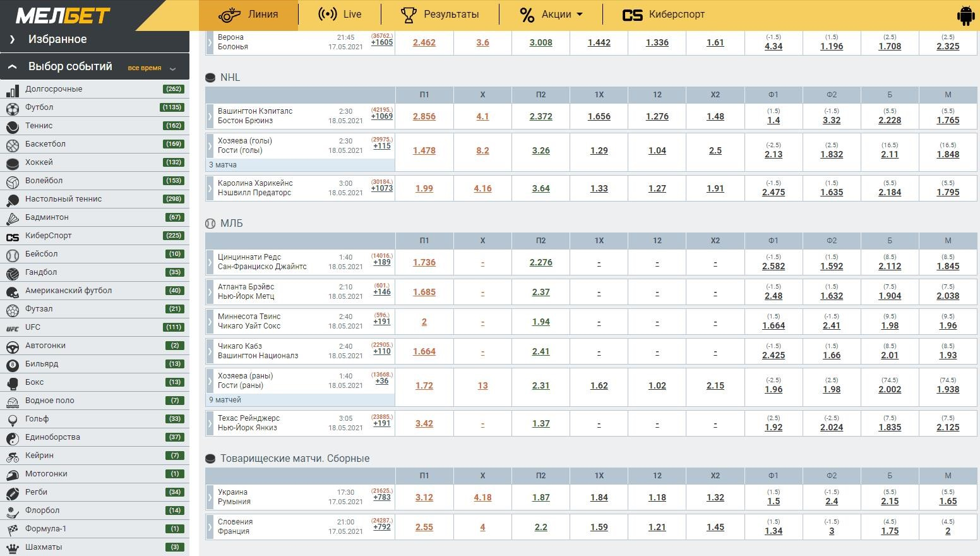980x556 pixels.
Task: Click the Мотогонки helmet icon
Action: 12,474
